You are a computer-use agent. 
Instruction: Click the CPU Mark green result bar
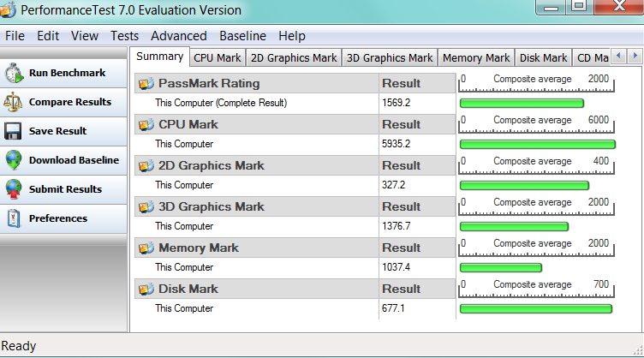pos(538,144)
